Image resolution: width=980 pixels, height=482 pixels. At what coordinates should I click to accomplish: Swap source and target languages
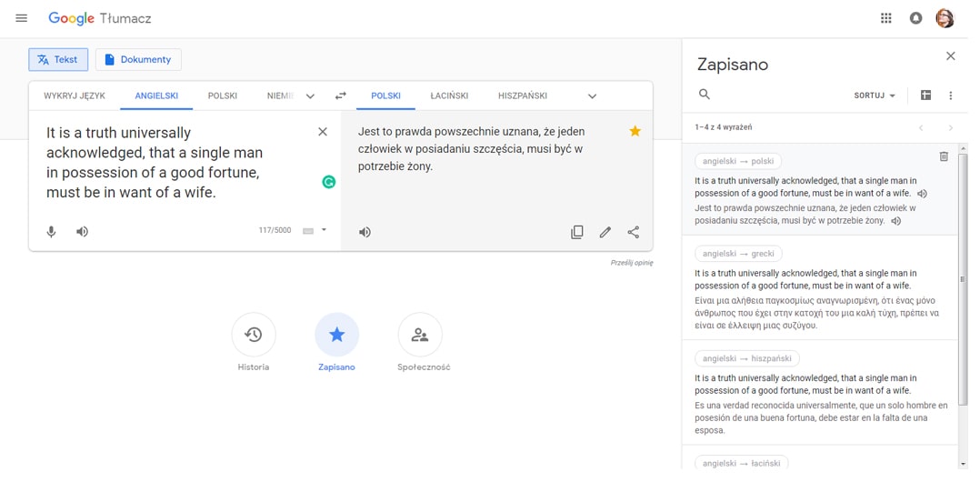(x=341, y=95)
